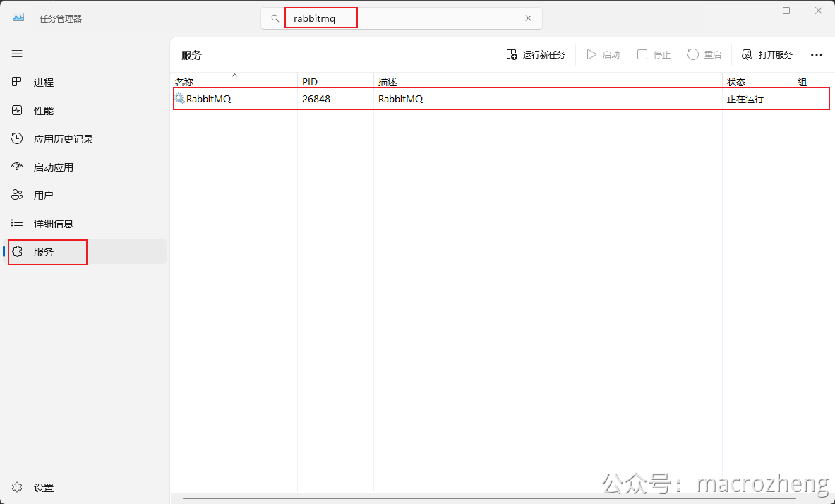The height and width of the screenshot is (504, 835).
Task: Switch to 应用历史记录 page
Action: (x=85, y=139)
